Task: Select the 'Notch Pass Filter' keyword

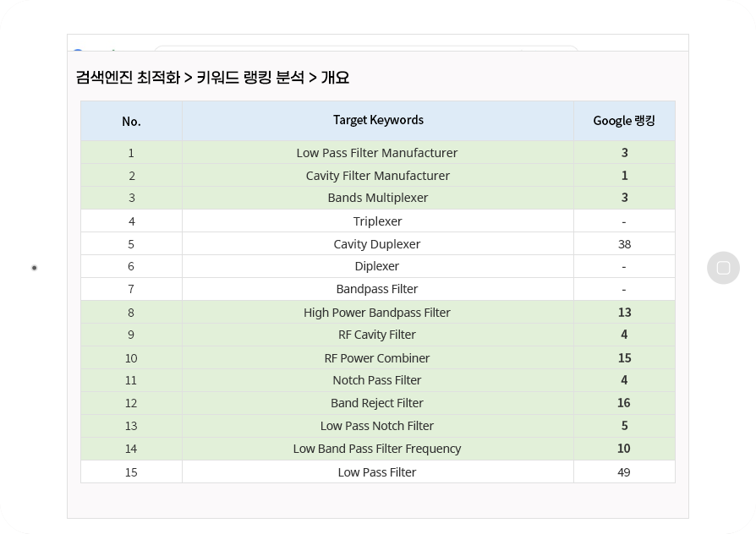Action: [x=377, y=380]
